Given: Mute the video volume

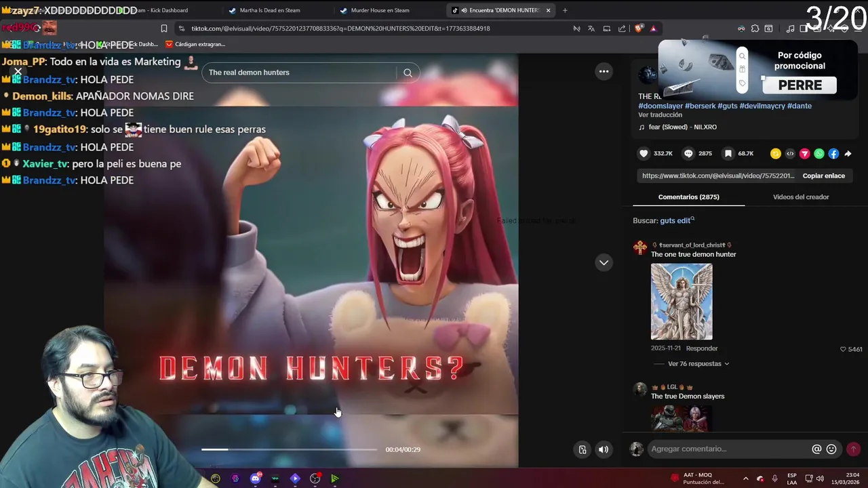Looking at the screenshot, I should pyautogui.click(x=604, y=449).
